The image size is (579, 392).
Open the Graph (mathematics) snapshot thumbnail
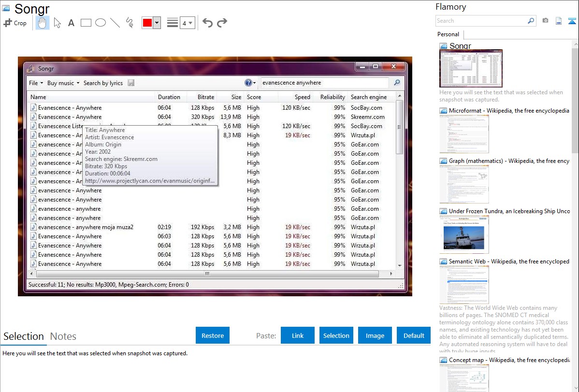[x=464, y=184]
